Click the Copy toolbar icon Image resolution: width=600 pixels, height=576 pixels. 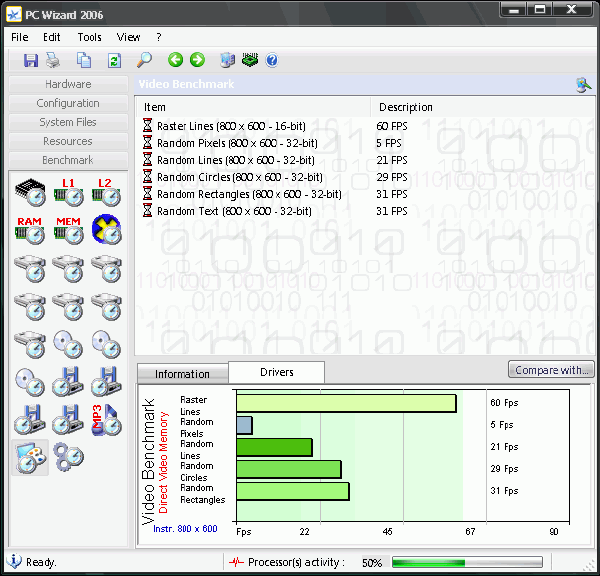click(84, 60)
